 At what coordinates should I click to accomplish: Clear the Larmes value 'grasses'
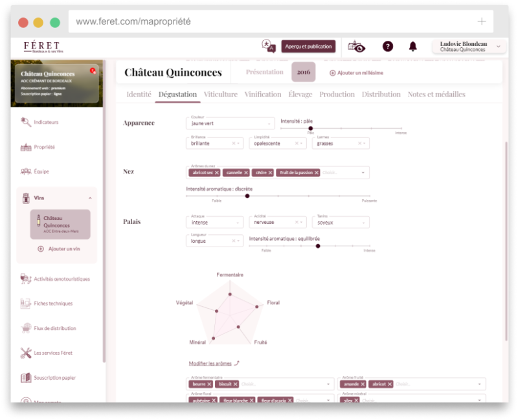(x=359, y=143)
